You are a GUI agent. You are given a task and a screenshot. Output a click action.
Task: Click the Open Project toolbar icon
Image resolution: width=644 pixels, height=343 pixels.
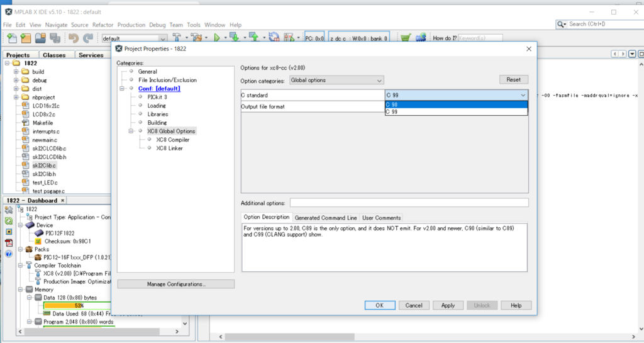coord(40,38)
